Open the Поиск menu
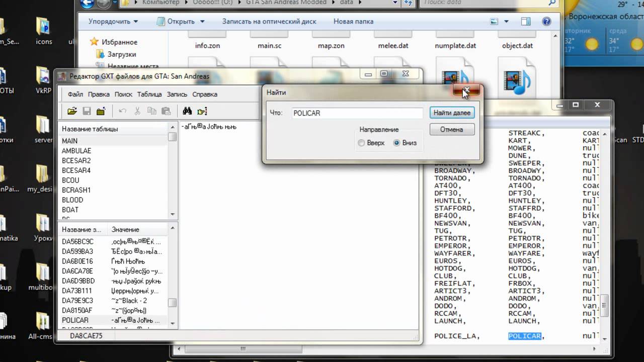 (x=123, y=94)
